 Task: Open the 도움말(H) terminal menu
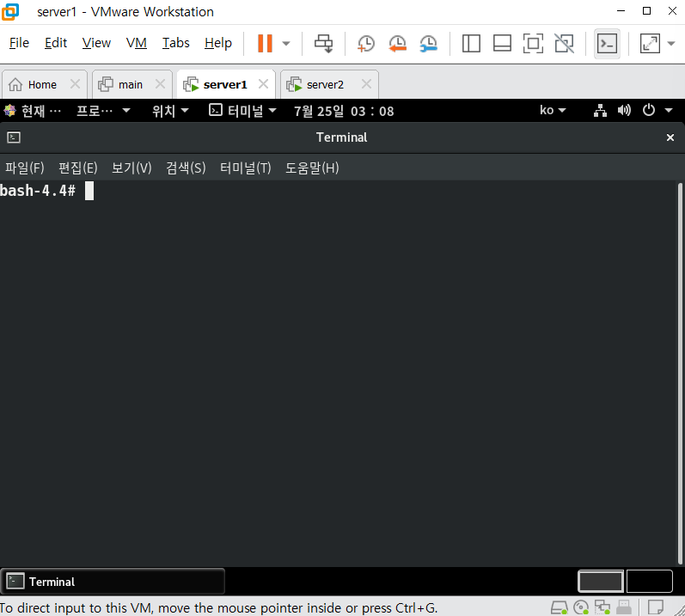(312, 168)
